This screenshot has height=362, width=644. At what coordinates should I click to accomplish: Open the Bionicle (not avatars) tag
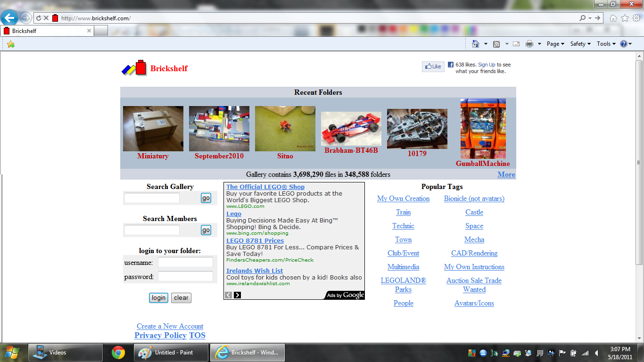474,198
